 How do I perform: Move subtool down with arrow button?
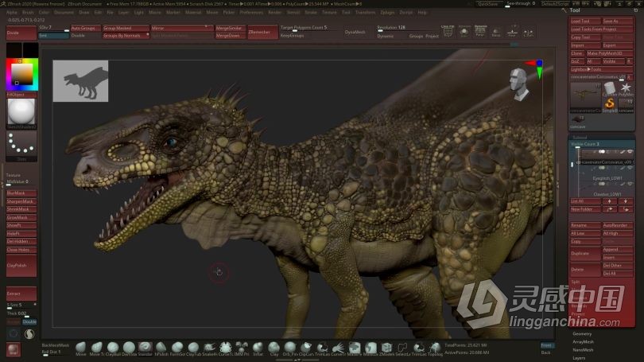[626, 201]
